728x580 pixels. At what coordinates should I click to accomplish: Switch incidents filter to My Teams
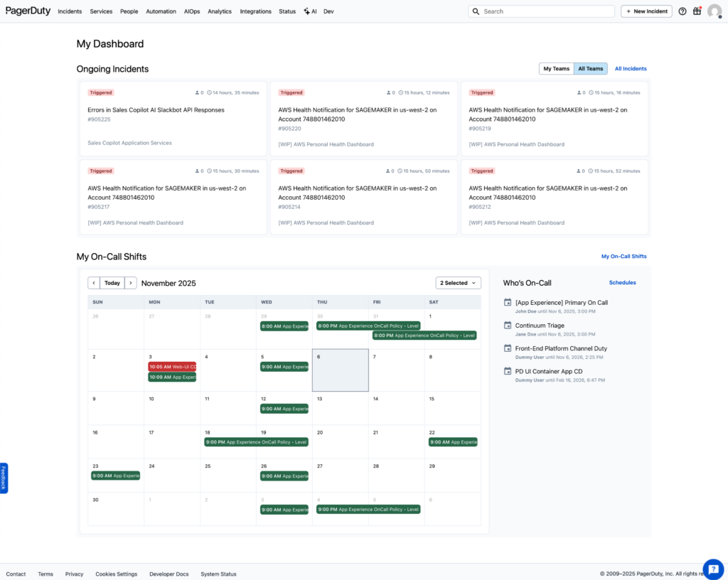(556, 69)
